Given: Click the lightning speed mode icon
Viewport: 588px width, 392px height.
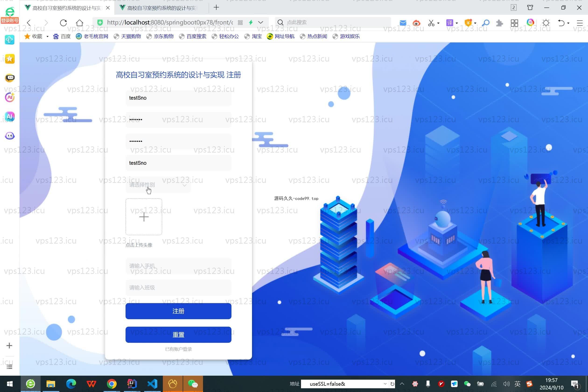Looking at the screenshot, I should (x=251, y=22).
